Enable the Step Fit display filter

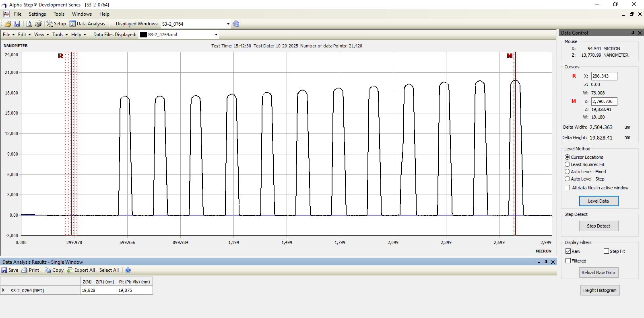(606, 251)
